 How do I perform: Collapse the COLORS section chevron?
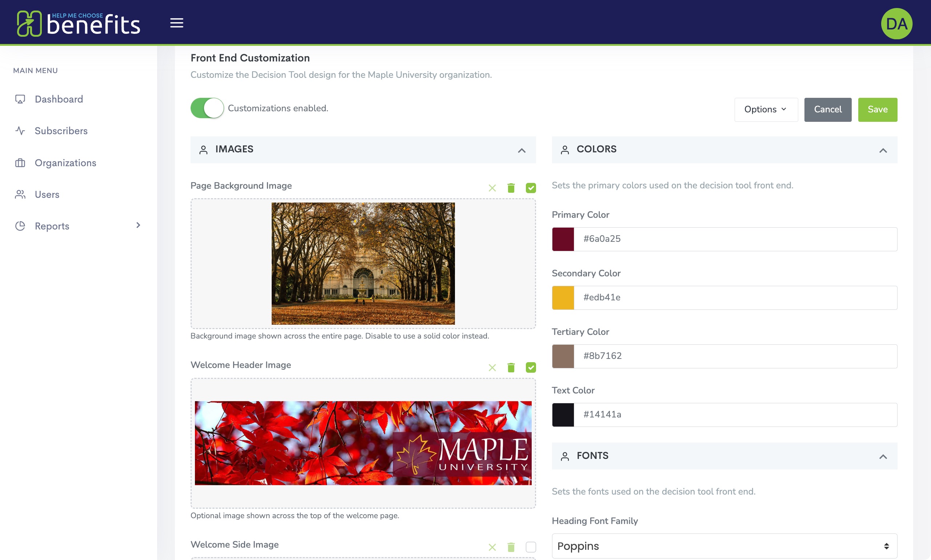(x=883, y=151)
